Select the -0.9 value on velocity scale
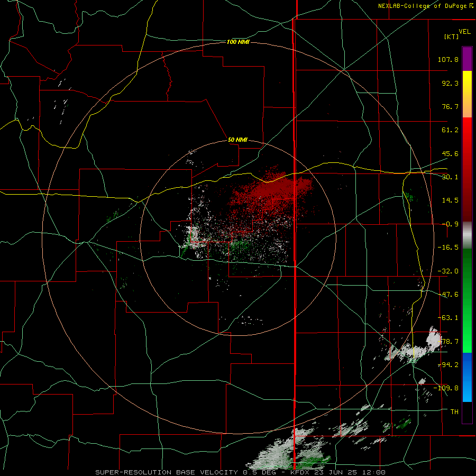The image size is (476, 476). tap(450, 224)
